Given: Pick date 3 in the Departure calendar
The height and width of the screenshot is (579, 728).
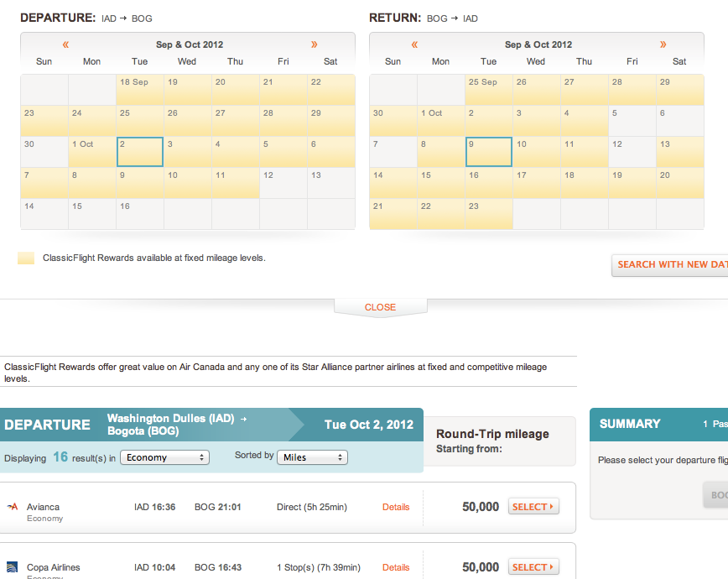Looking at the screenshot, I should [188, 152].
